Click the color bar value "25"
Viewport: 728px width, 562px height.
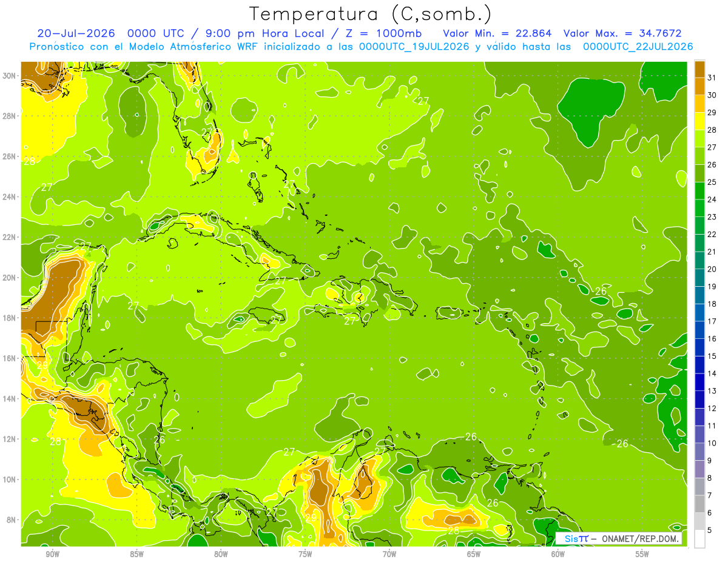tap(712, 182)
